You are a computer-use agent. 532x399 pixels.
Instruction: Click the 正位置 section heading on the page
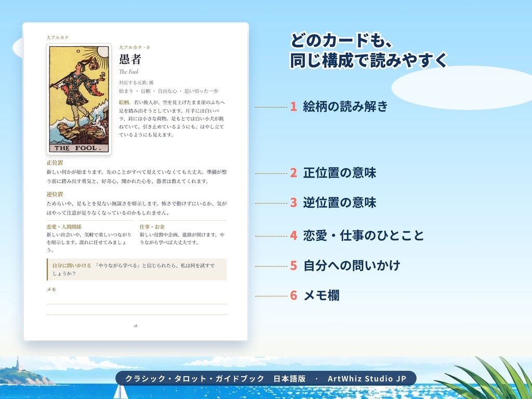55,163
